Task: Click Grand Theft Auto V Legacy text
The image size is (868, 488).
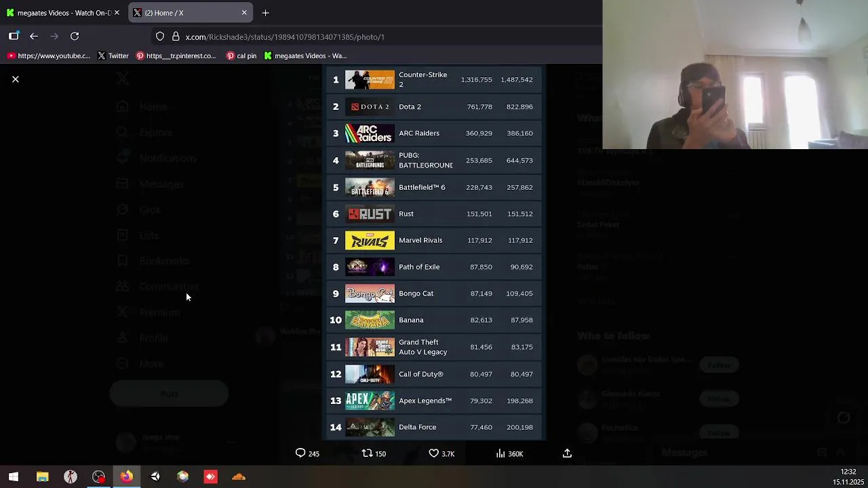Action: point(422,347)
